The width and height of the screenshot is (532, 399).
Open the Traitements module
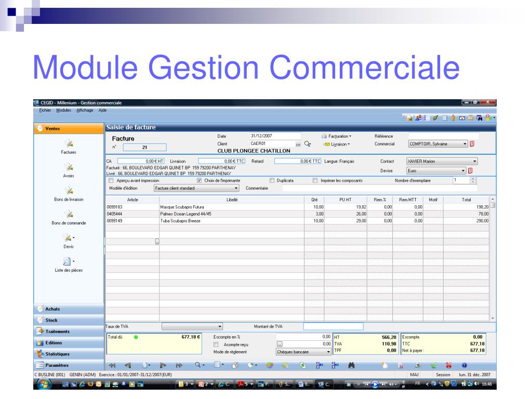pyautogui.click(x=69, y=331)
